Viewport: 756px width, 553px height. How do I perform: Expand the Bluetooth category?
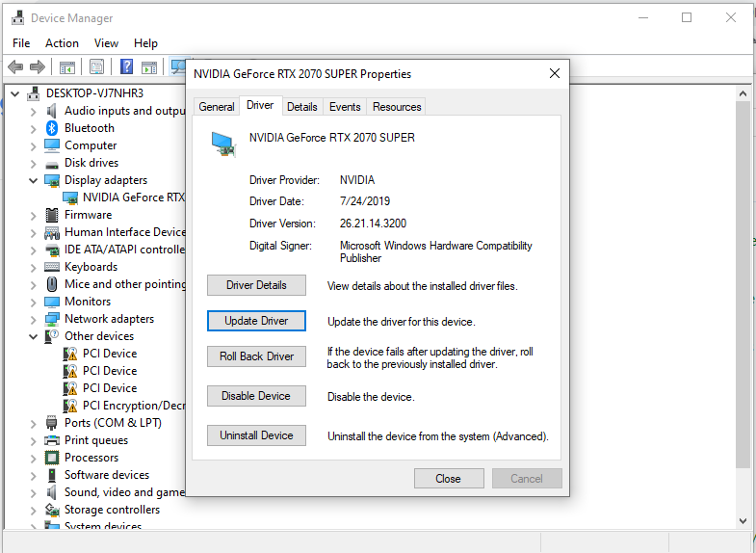point(34,128)
